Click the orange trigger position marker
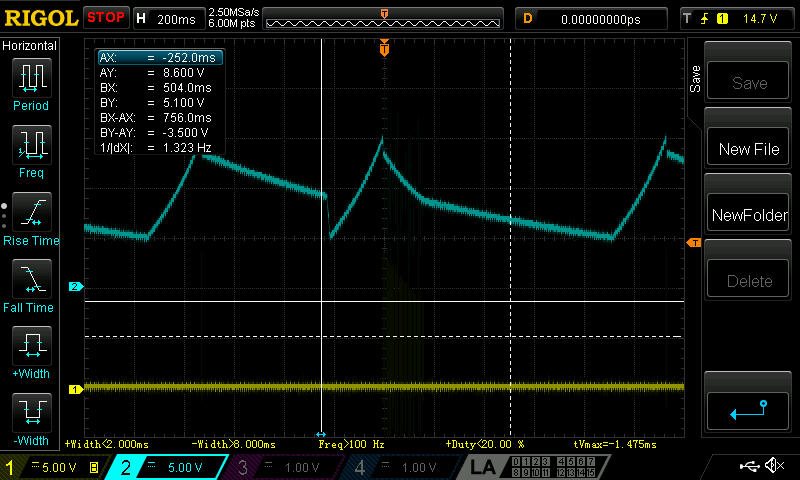The width and height of the screenshot is (800, 480). point(384,48)
